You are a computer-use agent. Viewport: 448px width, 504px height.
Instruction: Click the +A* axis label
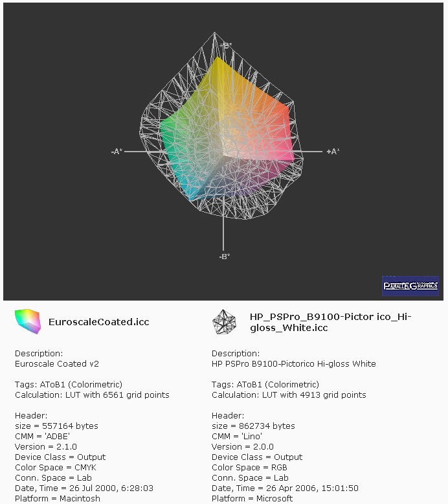(333, 152)
